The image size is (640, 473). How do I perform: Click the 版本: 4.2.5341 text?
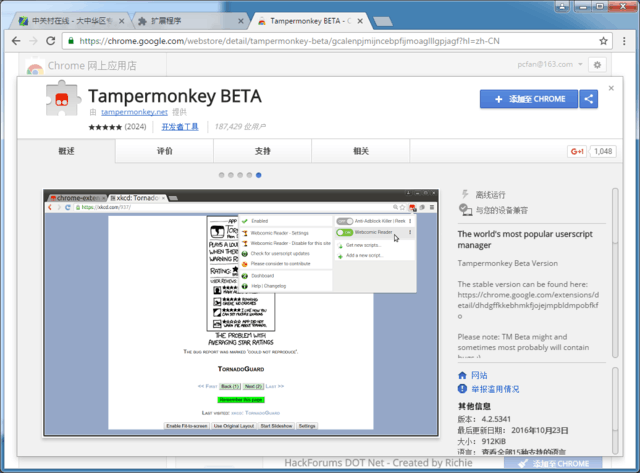(x=484, y=419)
